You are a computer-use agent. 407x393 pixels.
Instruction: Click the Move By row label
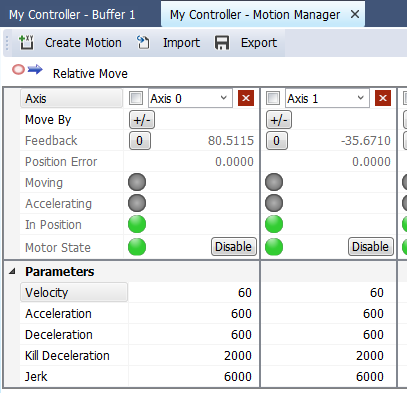(48, 120)
